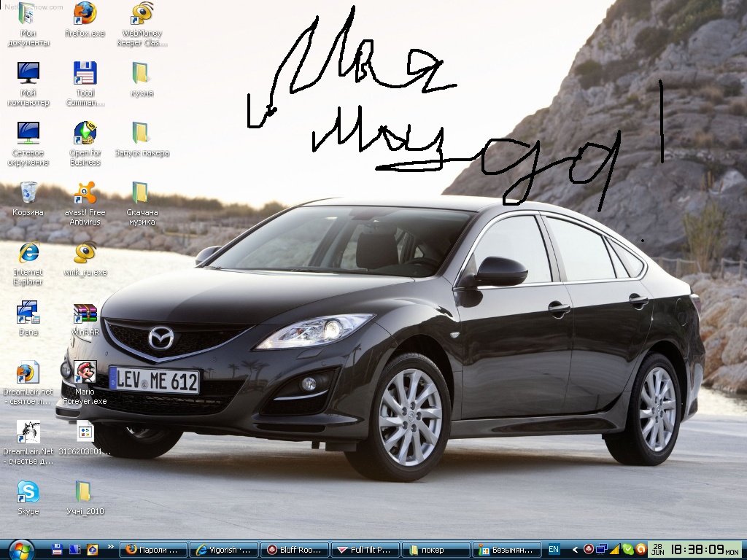747x560 pixels.
Task: Expand hidden tray icons arrow
Action: click(x=575, y=550)
